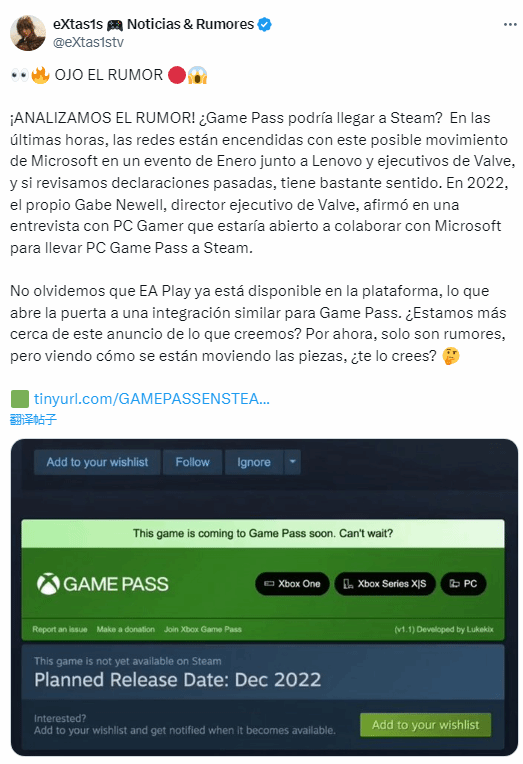Click the green Add to your wishlist button
The width and height of the screenshot is (523, 764).
click(x=426, y=725)
